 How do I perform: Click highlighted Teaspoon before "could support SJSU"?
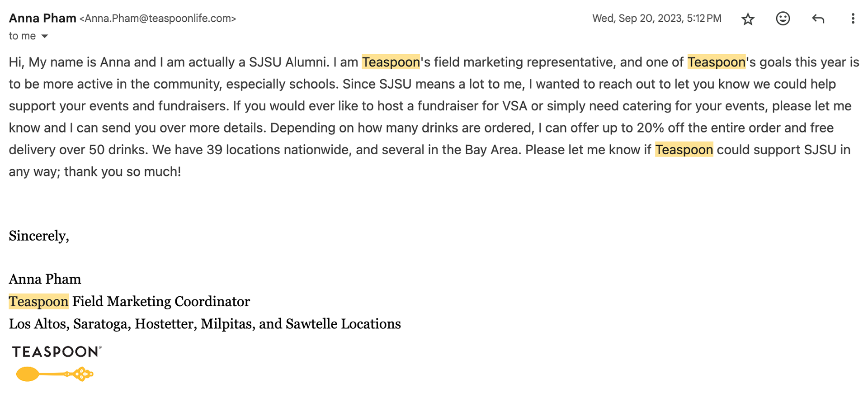click(684, 150)
